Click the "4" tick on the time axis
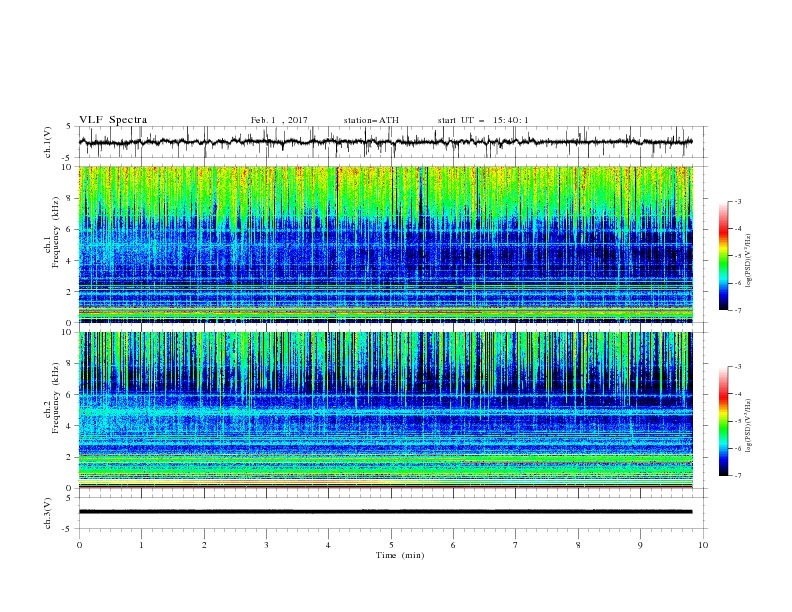 [x=329, y=545]
